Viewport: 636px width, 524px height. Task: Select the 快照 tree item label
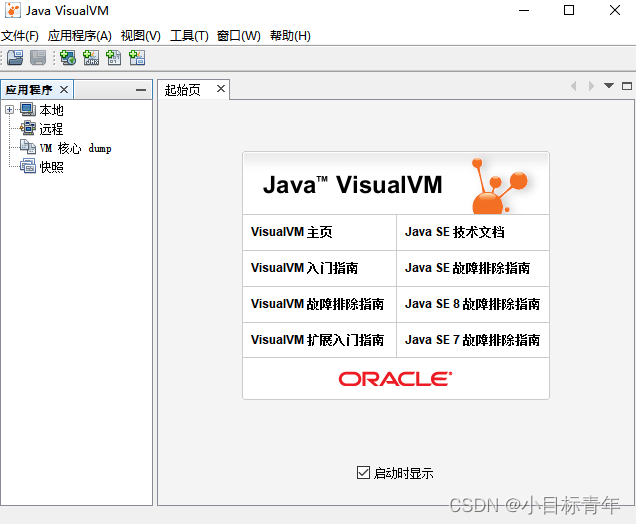[x=52, y=167]
